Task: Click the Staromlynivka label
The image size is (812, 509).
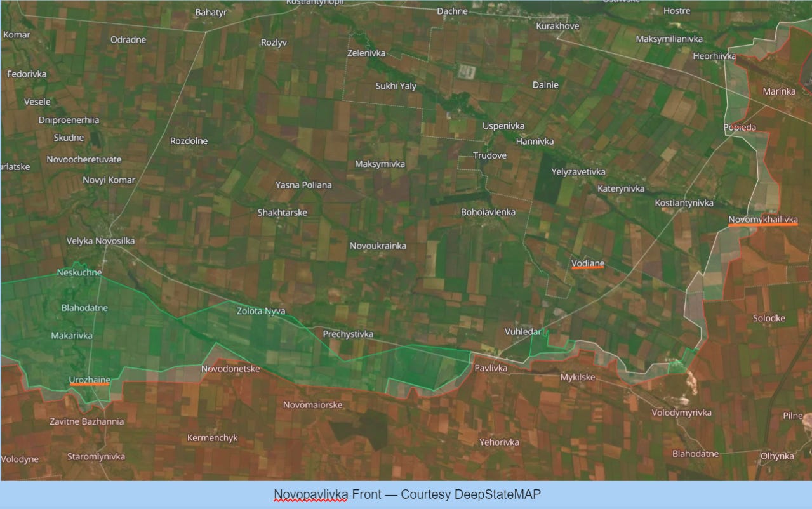Action: 97,457
